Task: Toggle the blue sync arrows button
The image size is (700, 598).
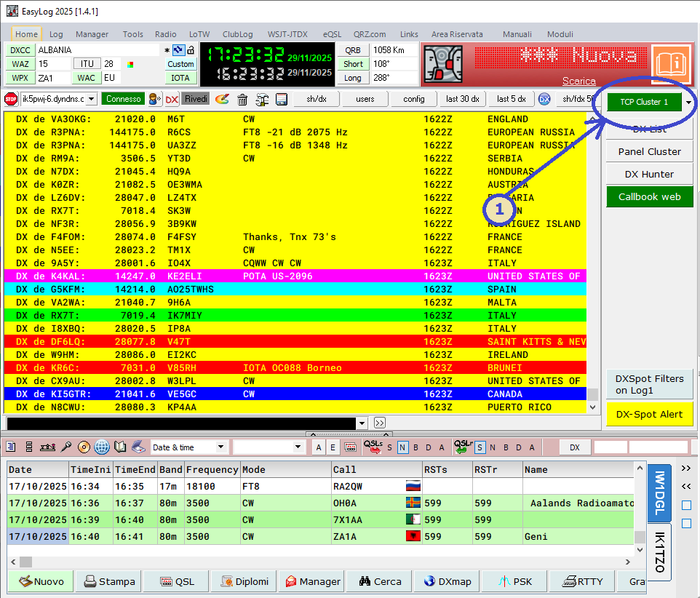Action: tap(178, 50)
